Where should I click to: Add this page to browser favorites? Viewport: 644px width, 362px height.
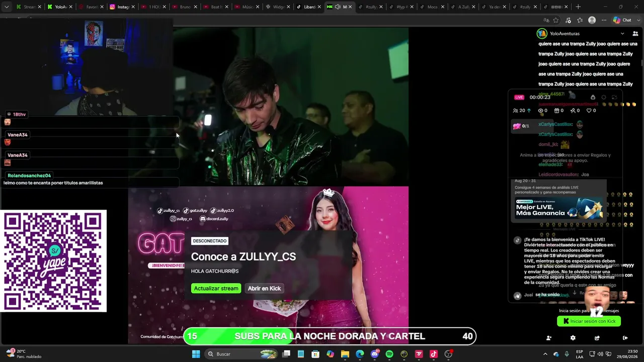click(x=556, y=20)
